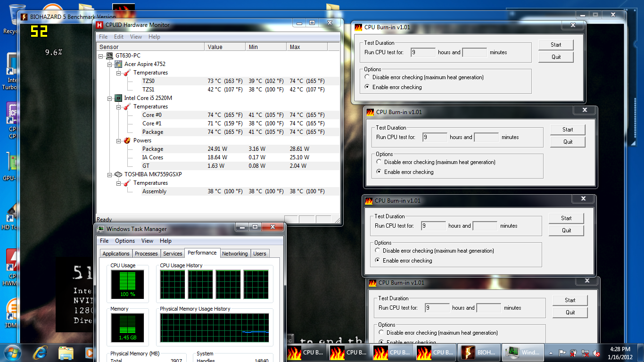Click the TOSHIBA MK7559GSXP hard drive icon
644x362 pixels.
(119, 174)
